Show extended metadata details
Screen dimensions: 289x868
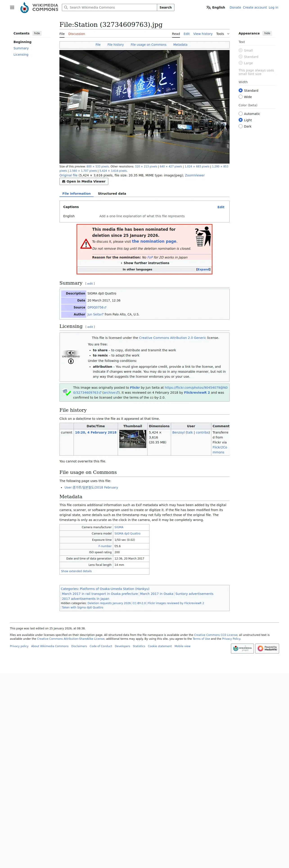(76, 571)
